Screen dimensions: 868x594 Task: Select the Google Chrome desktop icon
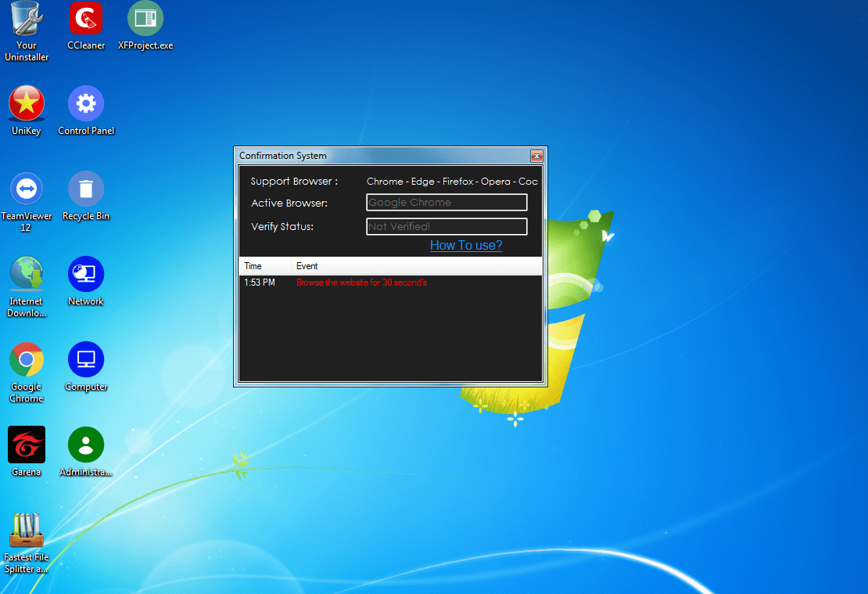(26, 373)
